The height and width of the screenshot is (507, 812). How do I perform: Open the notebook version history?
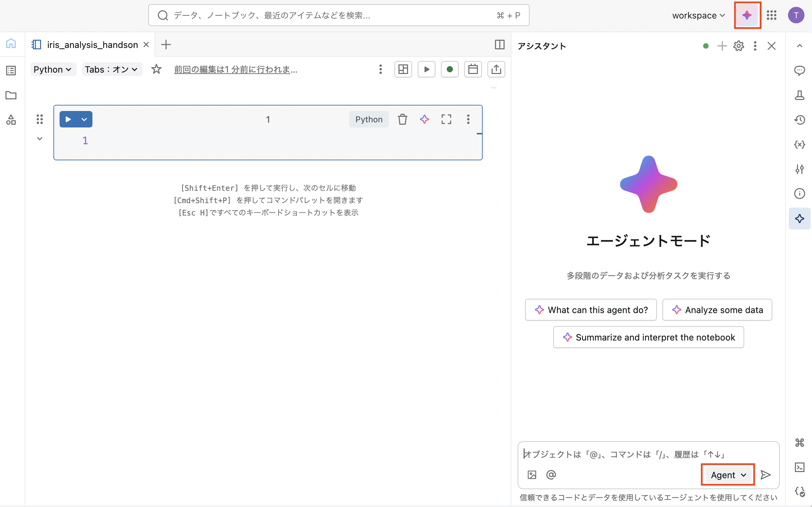800,120
